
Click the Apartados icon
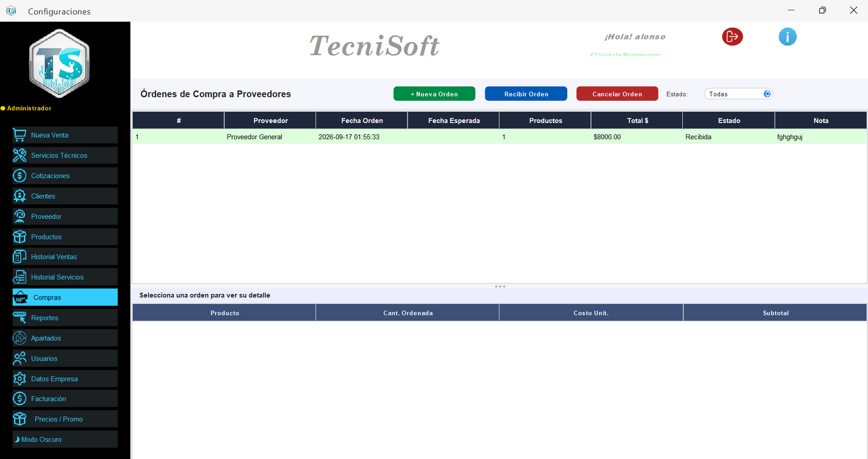[20, 338]
